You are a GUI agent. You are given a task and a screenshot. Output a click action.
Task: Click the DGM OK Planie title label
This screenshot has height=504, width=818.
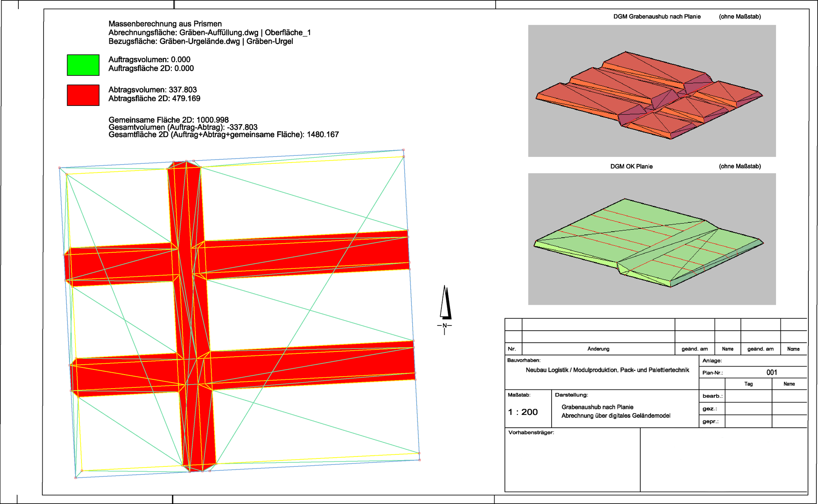631,167
